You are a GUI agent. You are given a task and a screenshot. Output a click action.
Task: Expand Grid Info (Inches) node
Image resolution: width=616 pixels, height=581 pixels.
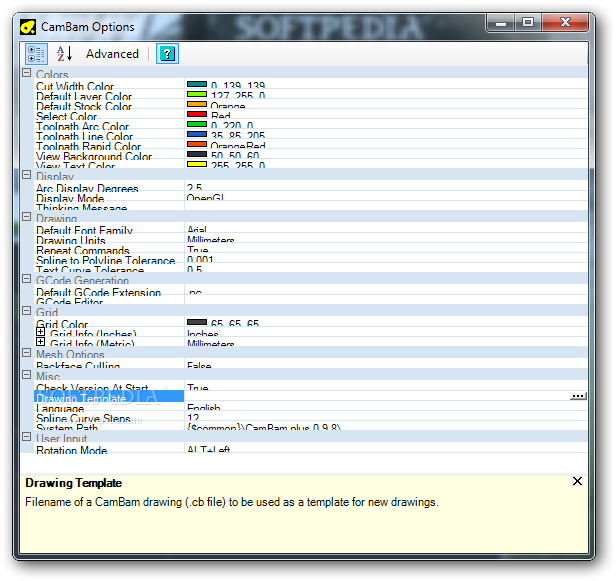(x=40, y=332)
